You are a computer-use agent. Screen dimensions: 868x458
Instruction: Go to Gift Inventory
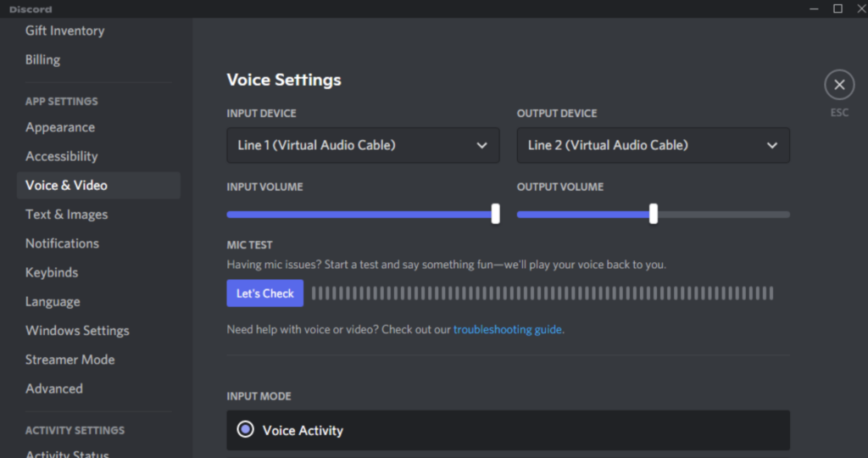tap(64, 31)
